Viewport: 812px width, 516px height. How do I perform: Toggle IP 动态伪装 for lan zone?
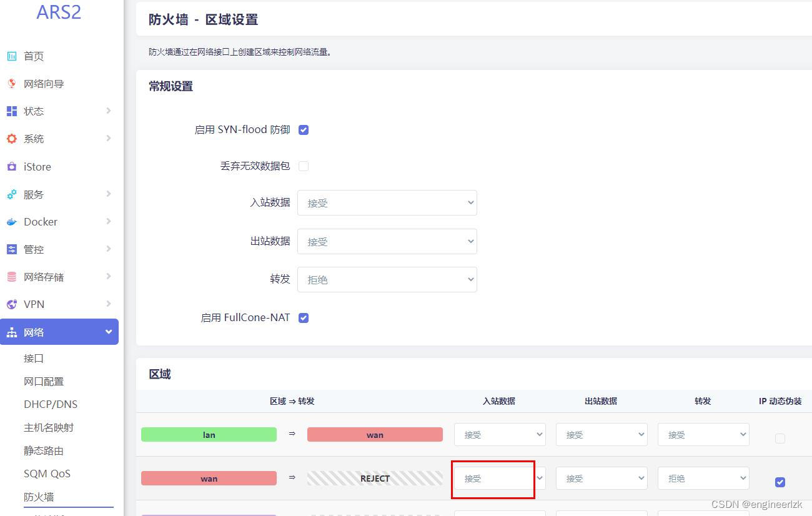[780, 439]
